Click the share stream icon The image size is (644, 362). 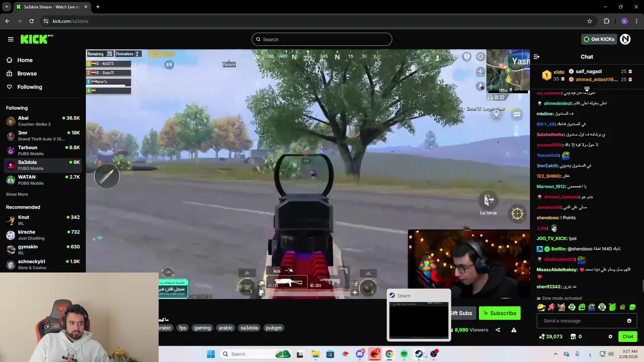[498, 330]
